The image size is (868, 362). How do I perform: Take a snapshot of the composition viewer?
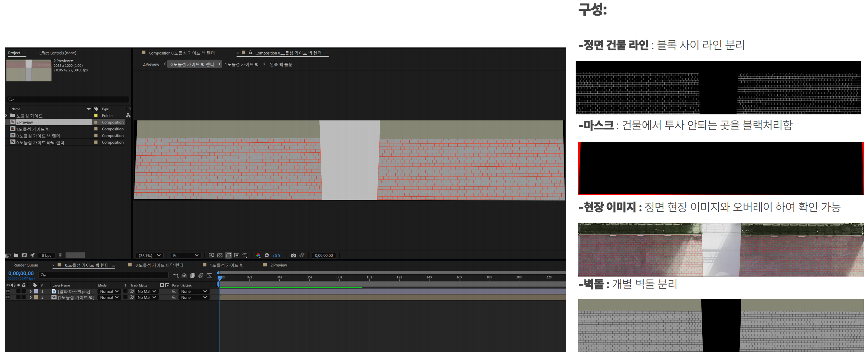click(x=293, y=255)
